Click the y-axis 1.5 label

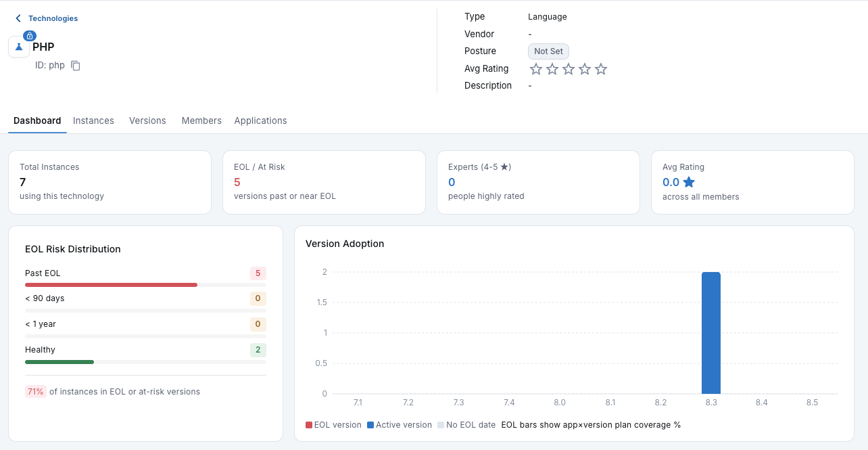321,302
